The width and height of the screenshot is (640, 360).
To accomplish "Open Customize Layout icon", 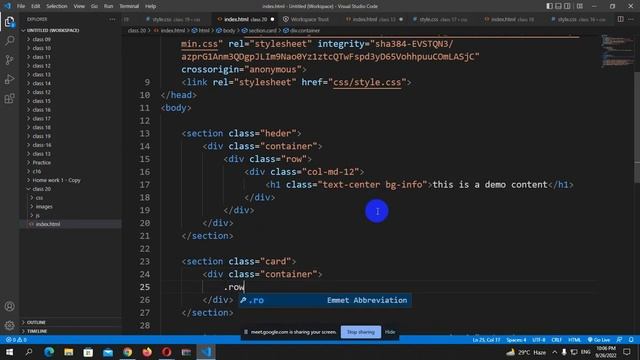I will 580,6.
